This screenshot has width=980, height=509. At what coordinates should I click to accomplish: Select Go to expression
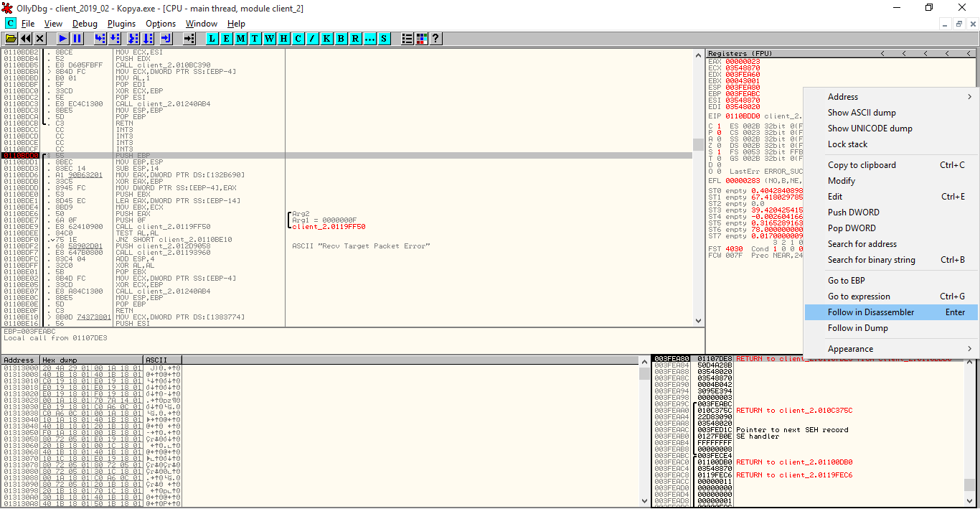click(x=890, y=296)
